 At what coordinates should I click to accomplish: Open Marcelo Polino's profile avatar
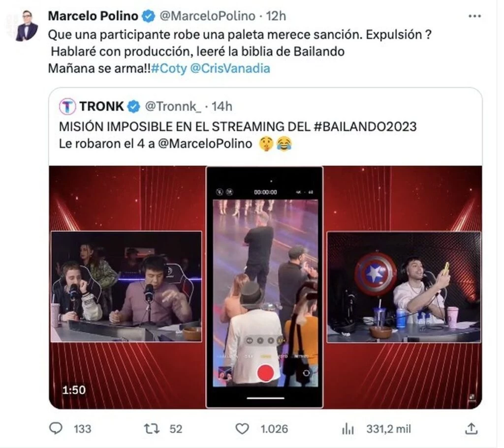(x=26, y=26)
